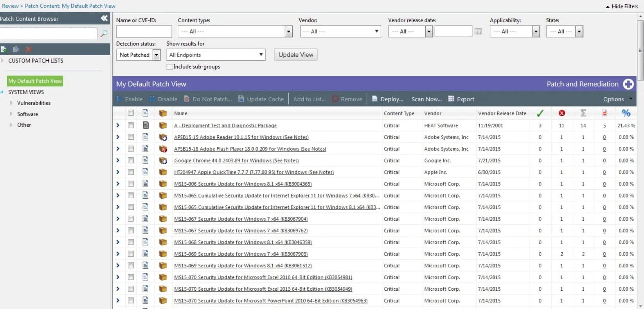
Task: Open the Applicability dropdown
Action: (515, 32)
